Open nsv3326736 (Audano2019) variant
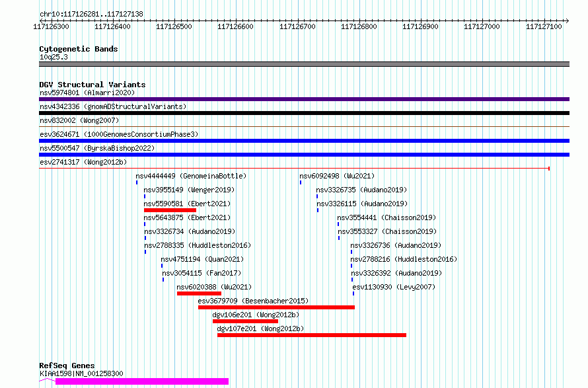Image resolution: width=588 pixels, height=388 pixels. tap(396, 245)
